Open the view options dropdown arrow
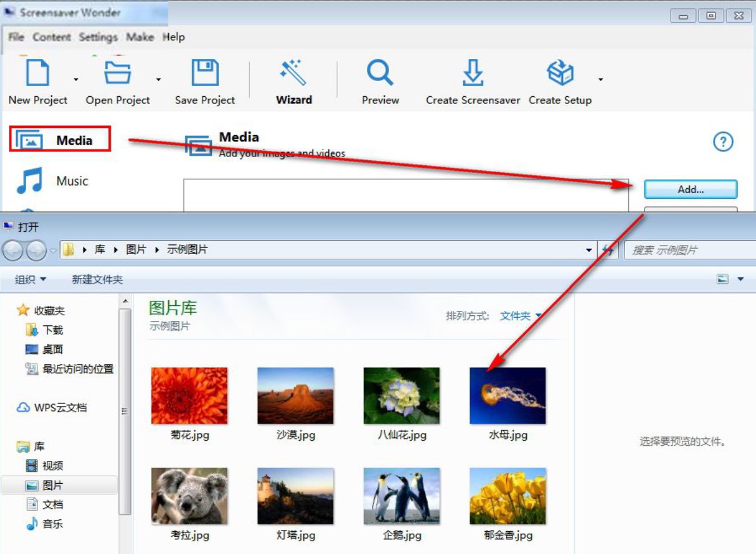Screen dimensions: 756x554 pos(741,279)
